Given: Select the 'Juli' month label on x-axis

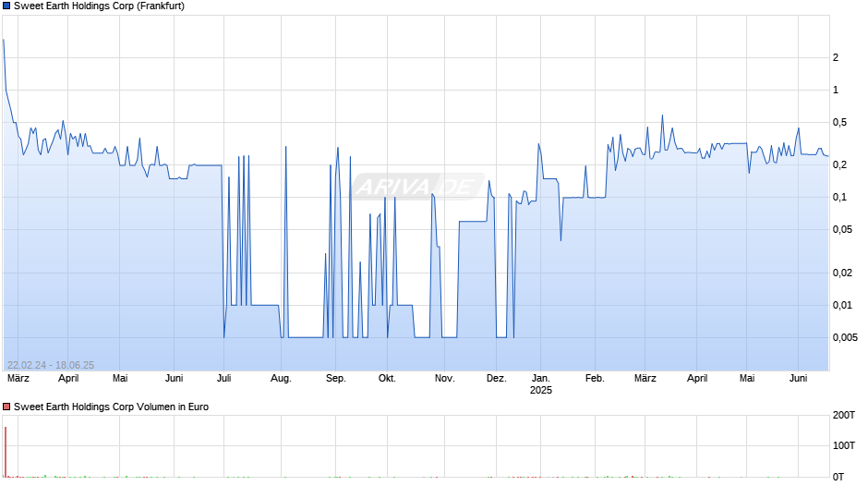Looking at the screenshot, I should tap(224, 378).
